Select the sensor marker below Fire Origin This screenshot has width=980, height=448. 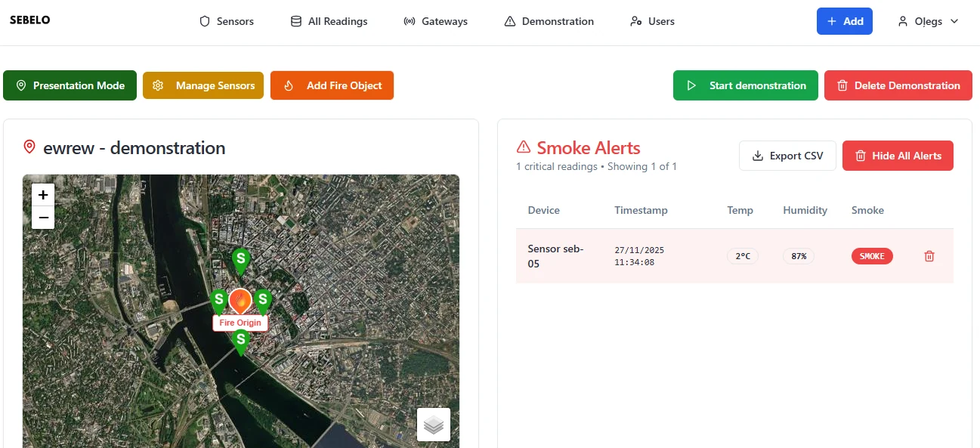pyautogui.click(x=240, y=342)
